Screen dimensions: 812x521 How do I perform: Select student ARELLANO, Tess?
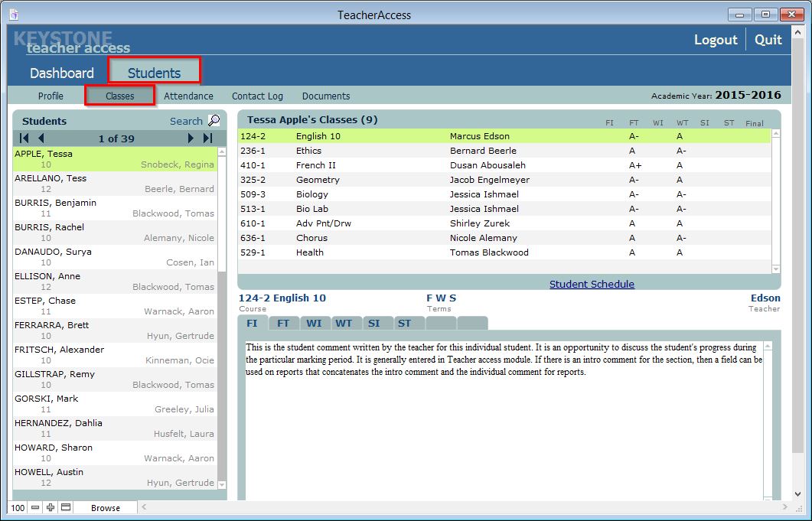pos(51,178)
